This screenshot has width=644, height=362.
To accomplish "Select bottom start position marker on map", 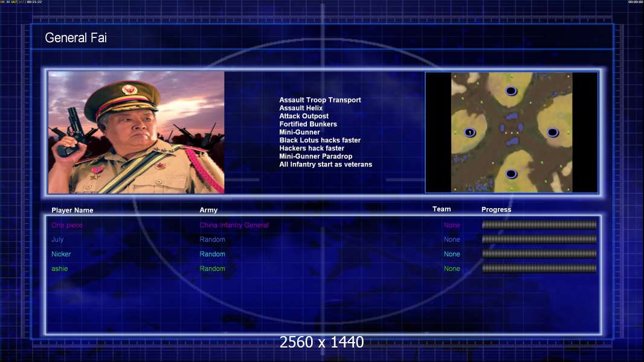I will pos(511,174).
